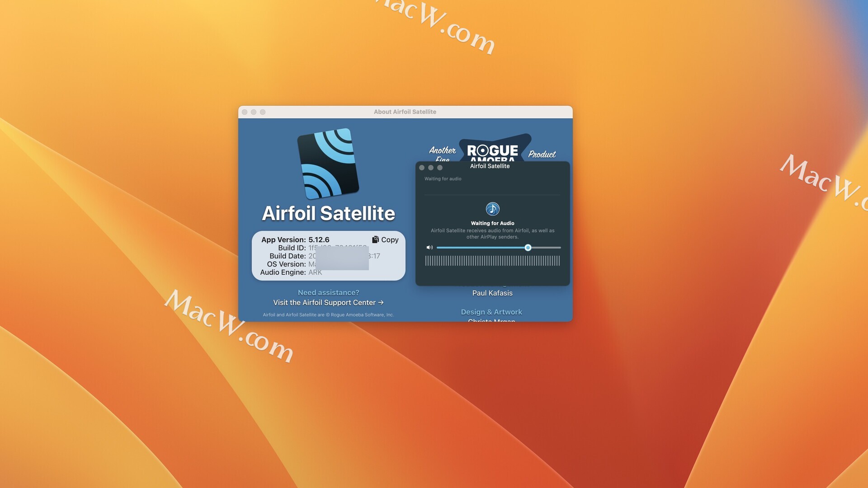
Task: Click the Rogue Amoeba copyright footer text
Action: coord(328,315)
